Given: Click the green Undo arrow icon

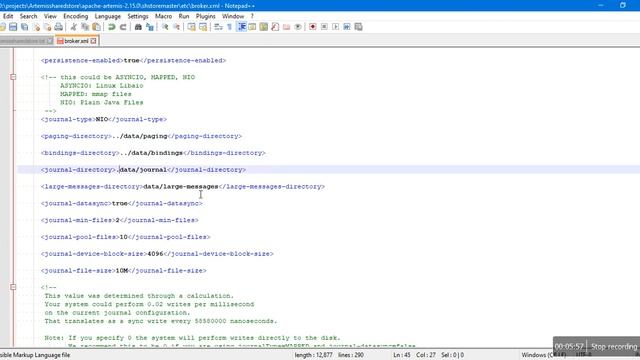Looking at the screenshot, I should tap(111, 27).
